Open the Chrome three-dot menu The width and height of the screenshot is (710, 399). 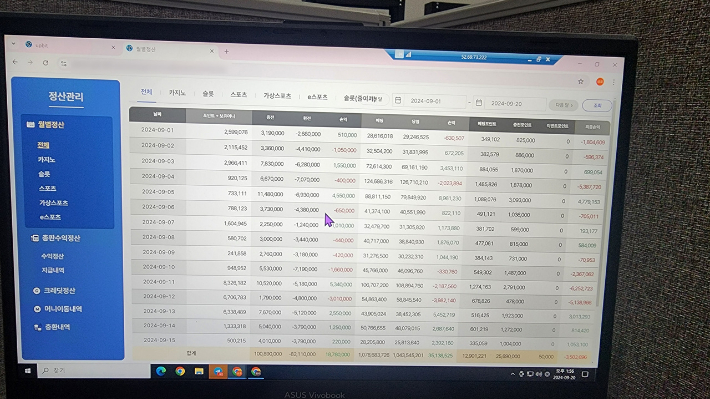[614, 82]
